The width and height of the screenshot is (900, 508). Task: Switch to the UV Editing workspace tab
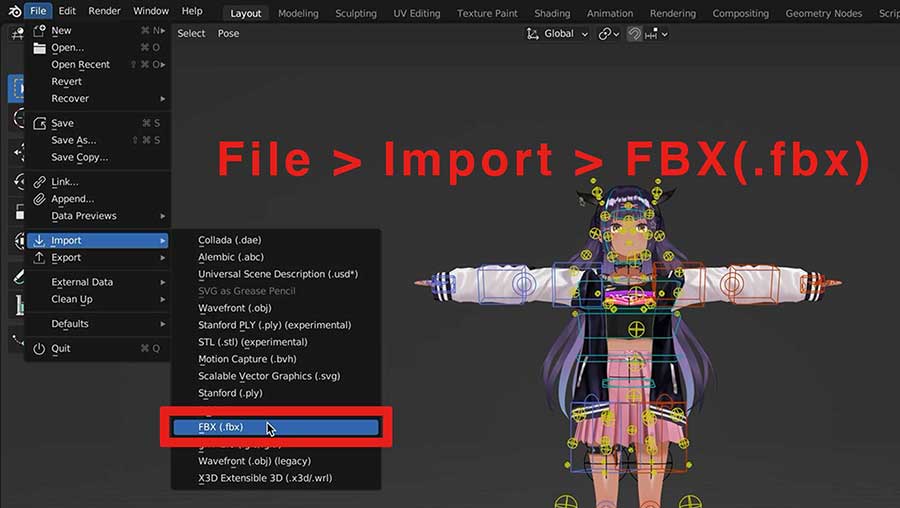(417, 13)
